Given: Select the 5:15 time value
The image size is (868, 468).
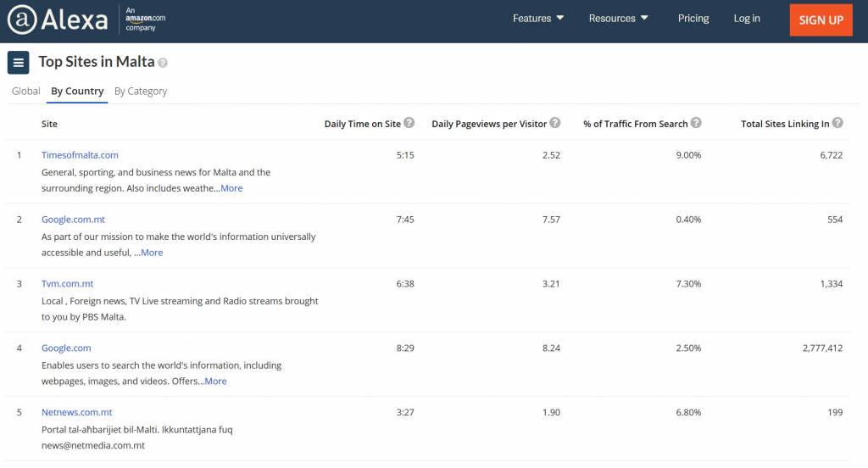Looking at the screenshot, I should tap(405, 155).
